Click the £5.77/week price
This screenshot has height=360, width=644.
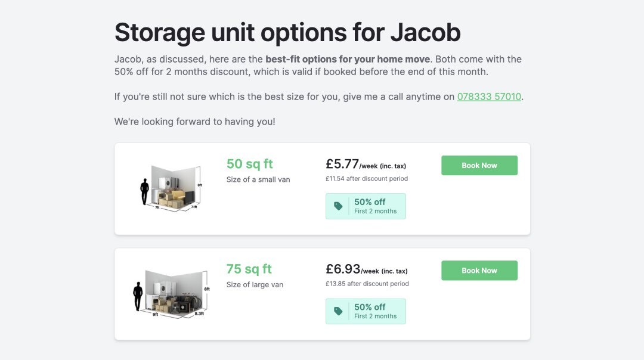coord(366,164)
